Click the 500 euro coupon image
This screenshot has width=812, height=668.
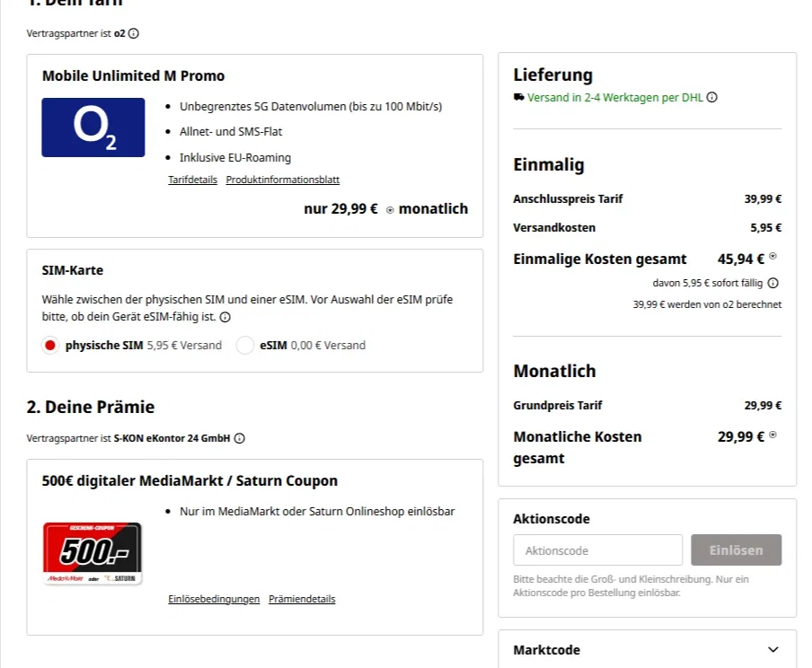coord(93,554)
